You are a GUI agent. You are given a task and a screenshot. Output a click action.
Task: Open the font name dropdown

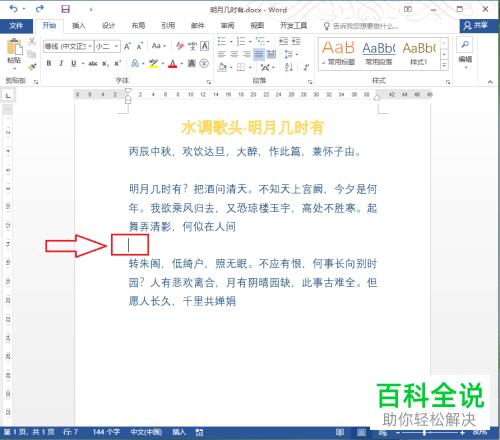pyautogui.click(x=90, y=46)
